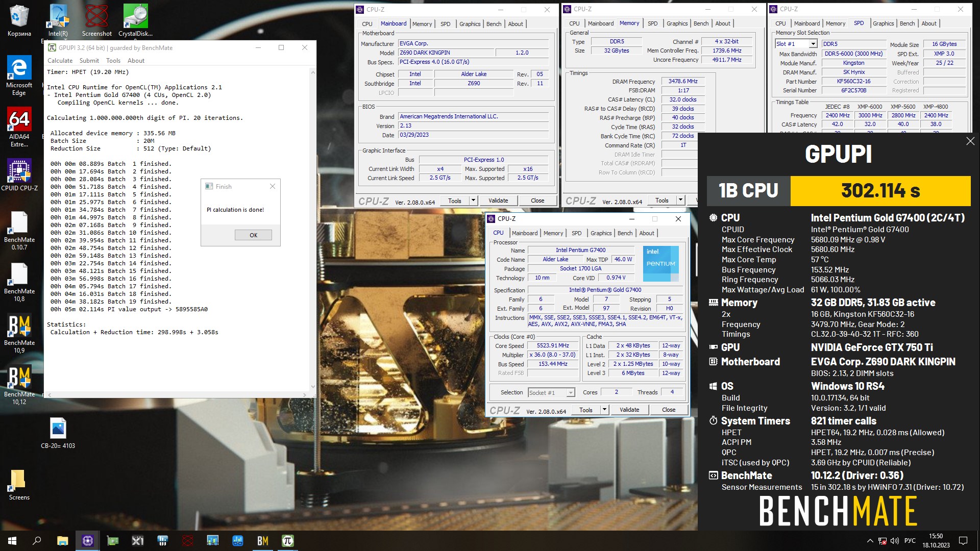This screenshot has height=551, width=980.
Task: Open the Screens folder on desktop
Action: click(x=19, y=485)
